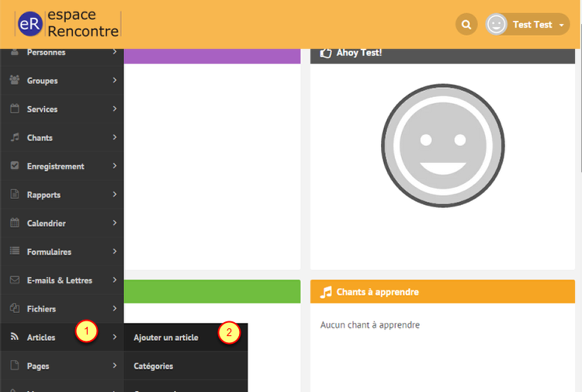Click the Formulaires list icon
The width and height of the screenshot is (582, 392).
coord(14,252)
